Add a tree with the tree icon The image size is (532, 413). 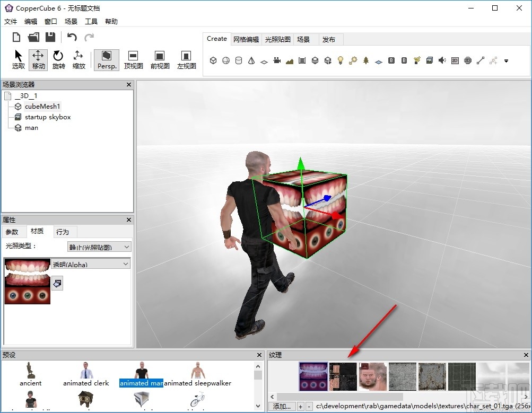point(366,60)
